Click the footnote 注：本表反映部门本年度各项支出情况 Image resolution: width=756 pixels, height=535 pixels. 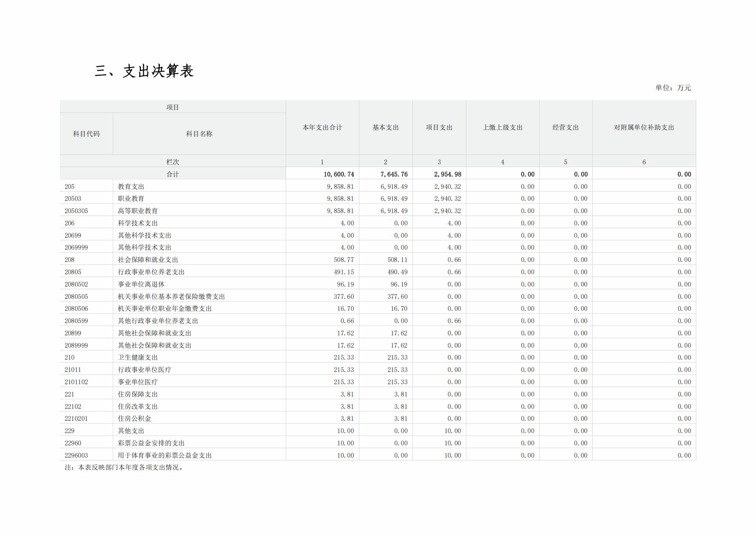click(x=124, y=467)
